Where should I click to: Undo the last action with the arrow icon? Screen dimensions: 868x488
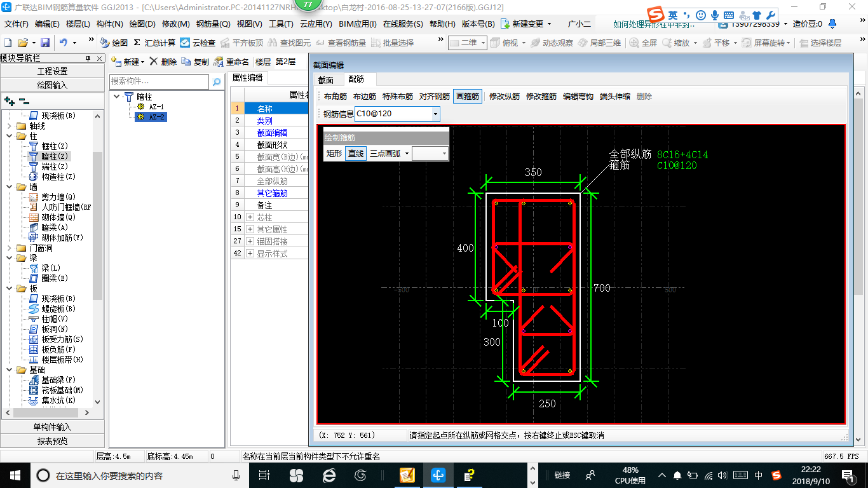click(x=64, y=43)
